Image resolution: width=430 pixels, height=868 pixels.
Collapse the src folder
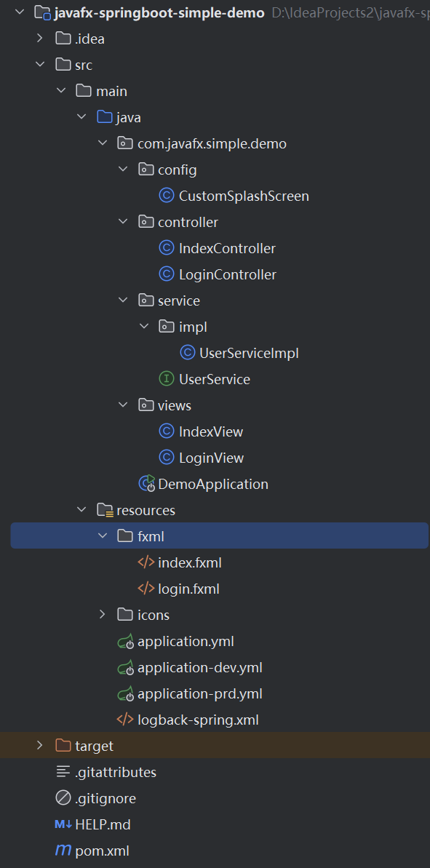tap(41, 64)
